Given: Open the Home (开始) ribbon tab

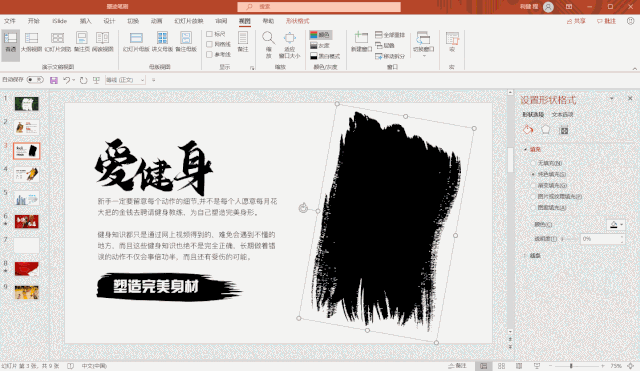Looking at the screenshot, I should click(x=34, y=21).
